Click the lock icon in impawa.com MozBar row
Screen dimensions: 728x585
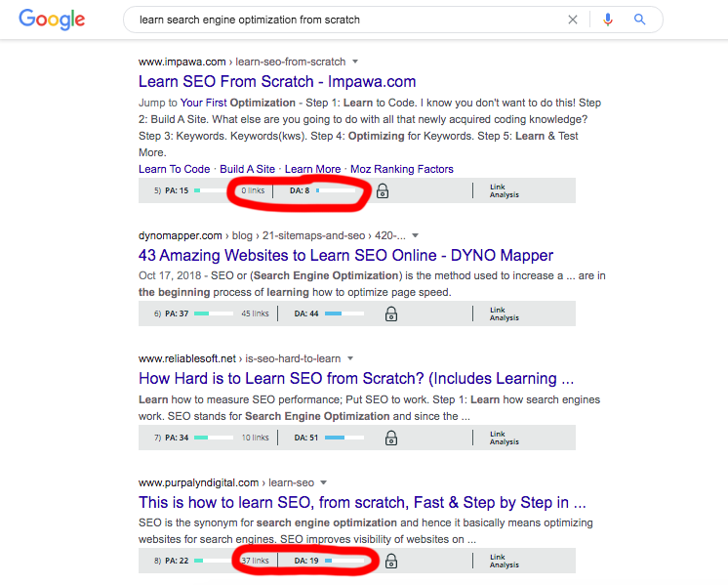[x=383, y=190]
